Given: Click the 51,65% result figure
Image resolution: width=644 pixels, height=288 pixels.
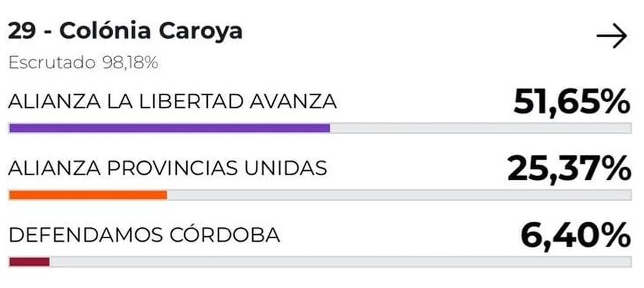Looking at the screenshot, I should click(571, 102).
